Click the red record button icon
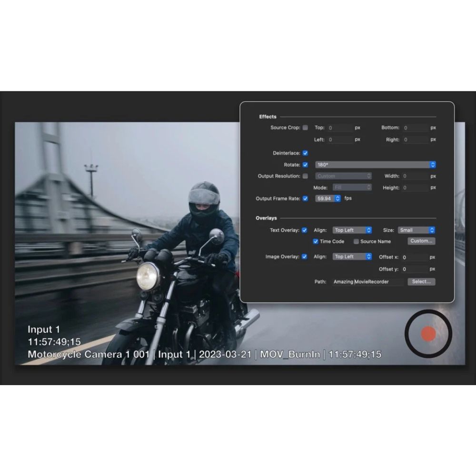Image resolution: width=476 pixels, height=476 pixels. [x=428, y=334]
